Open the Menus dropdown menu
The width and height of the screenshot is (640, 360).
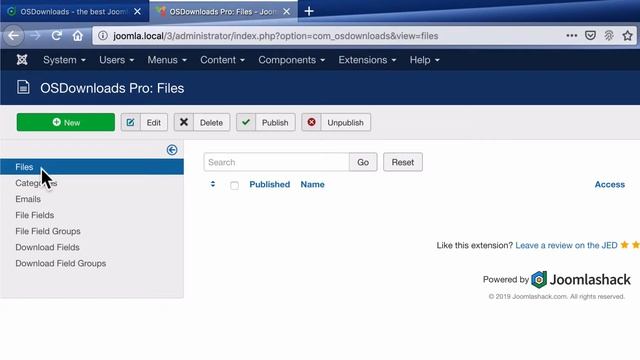[167, 60]
